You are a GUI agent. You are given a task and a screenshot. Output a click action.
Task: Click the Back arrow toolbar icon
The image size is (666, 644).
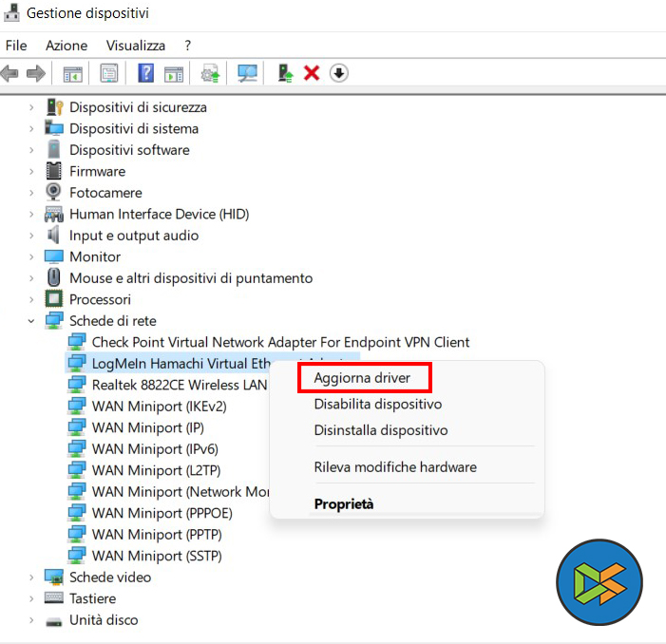click(10, 73)
